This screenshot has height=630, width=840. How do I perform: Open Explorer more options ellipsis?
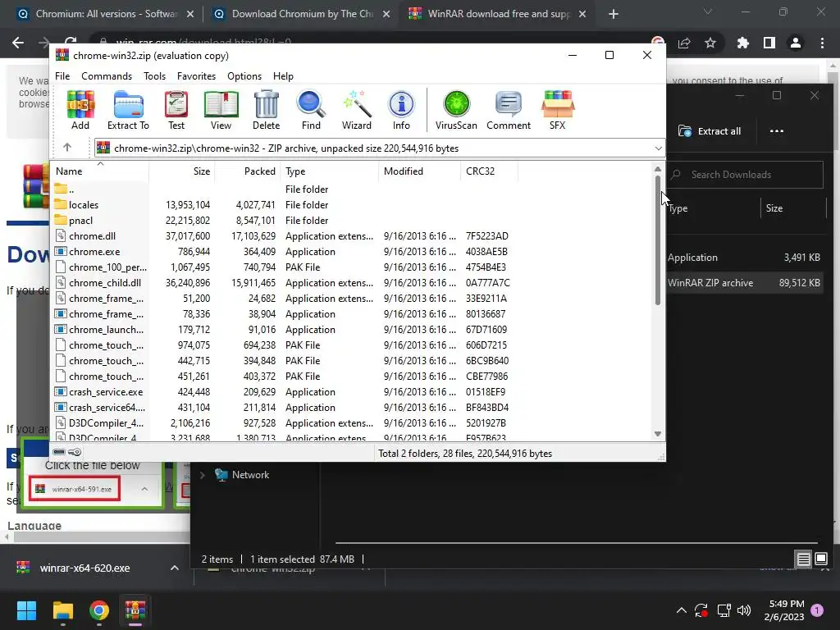tap(776, 131)
